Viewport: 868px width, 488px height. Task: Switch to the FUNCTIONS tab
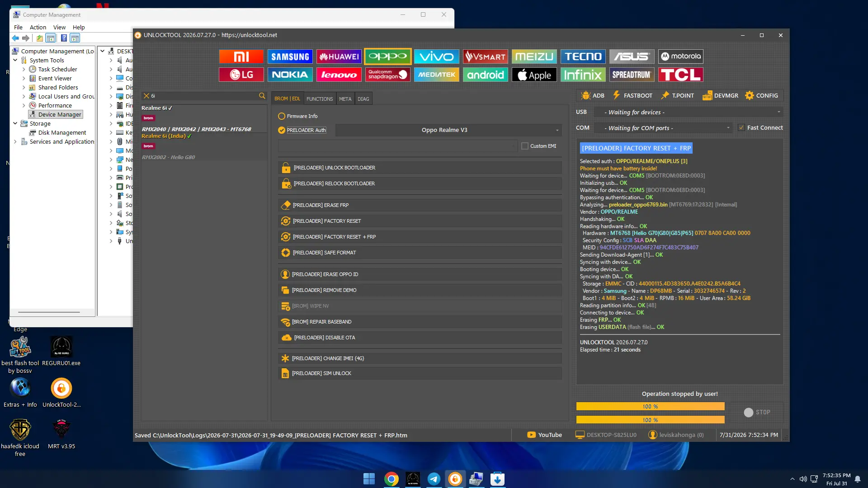[320, 99]
